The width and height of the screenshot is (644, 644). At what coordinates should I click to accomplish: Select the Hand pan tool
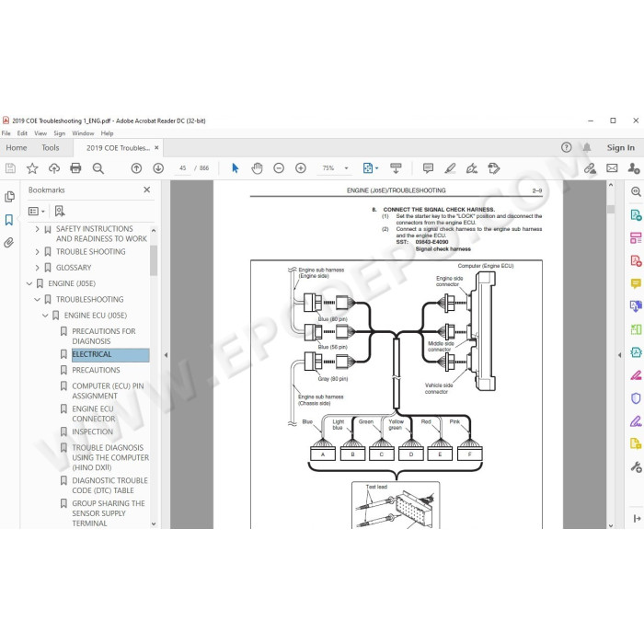tap(257, 168)
